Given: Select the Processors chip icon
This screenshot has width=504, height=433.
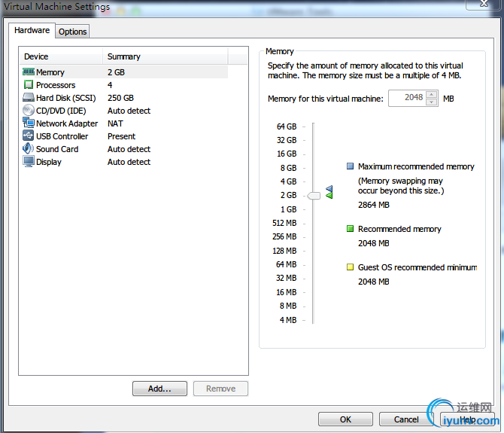Looking at the screenshot, I should (29, 84).
